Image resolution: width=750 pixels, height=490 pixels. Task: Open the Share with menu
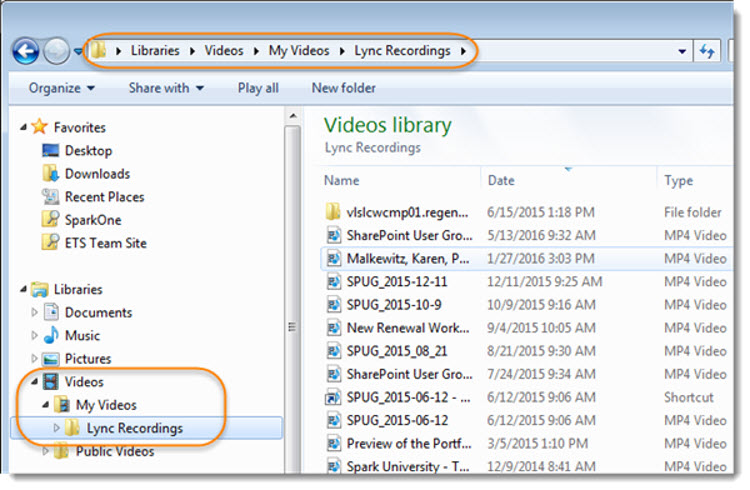point(166,88)
